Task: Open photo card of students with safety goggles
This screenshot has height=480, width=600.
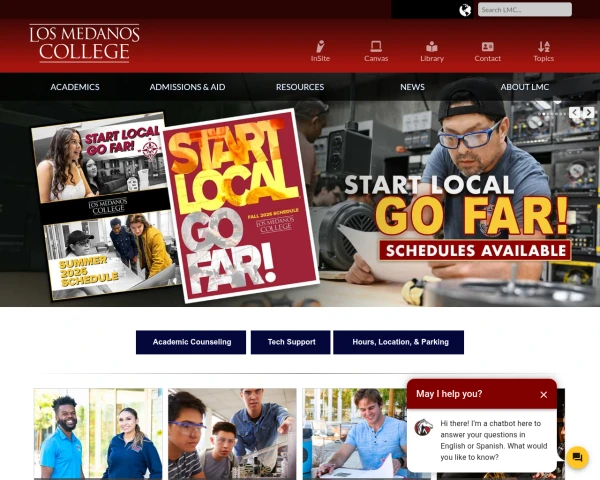Action: (232, 434)
